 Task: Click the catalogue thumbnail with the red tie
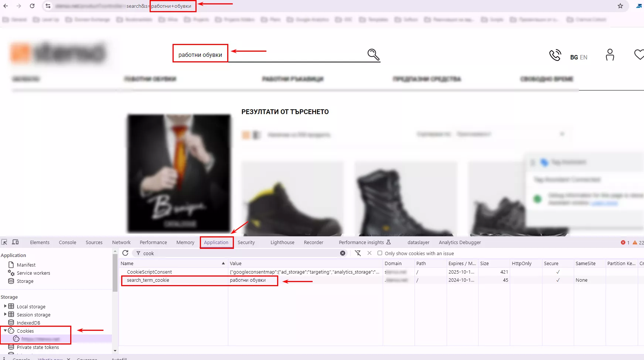179,173
